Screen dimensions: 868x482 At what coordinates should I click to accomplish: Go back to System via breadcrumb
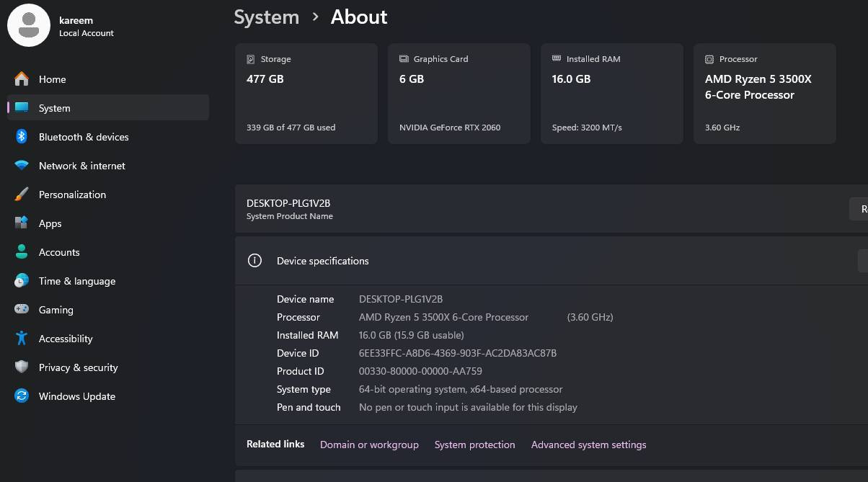coord(266,17)
